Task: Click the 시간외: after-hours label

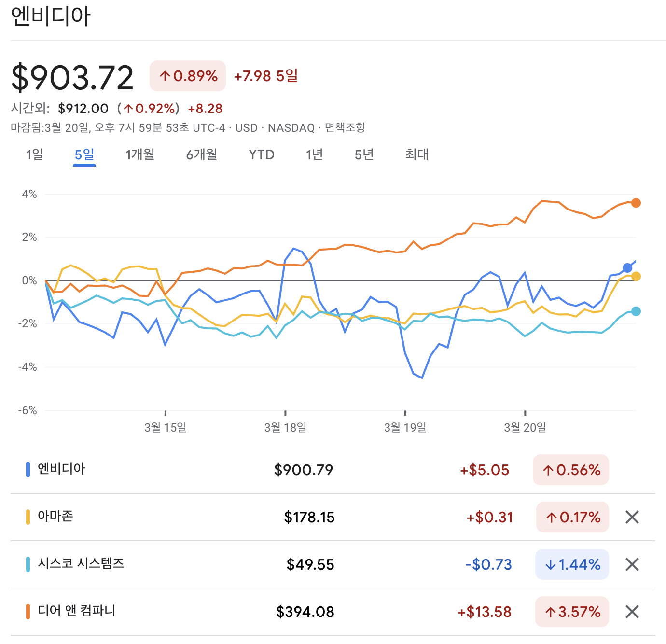Action: tap(30, 108)
